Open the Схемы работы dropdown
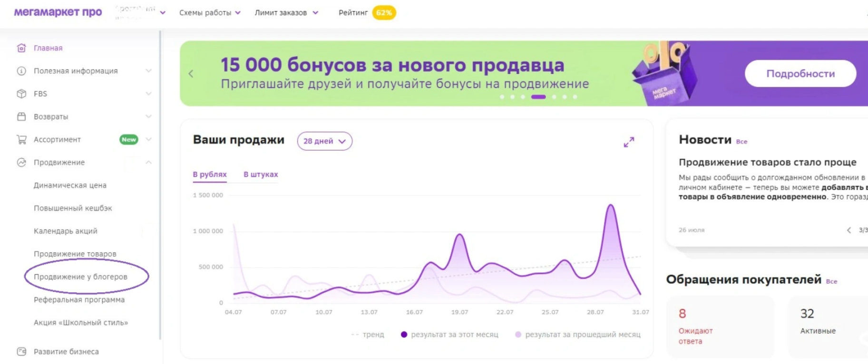868x364 pixels. [x=210, y=13]
